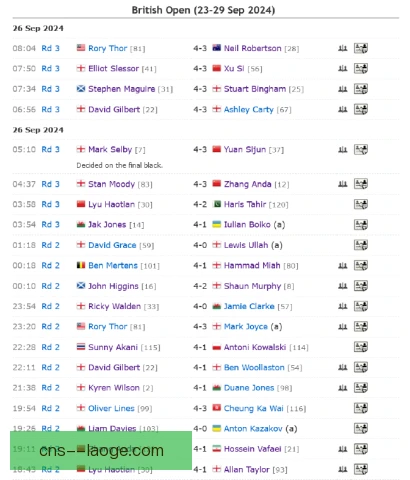Open Elliot Slessor player profile

(113, 69)
